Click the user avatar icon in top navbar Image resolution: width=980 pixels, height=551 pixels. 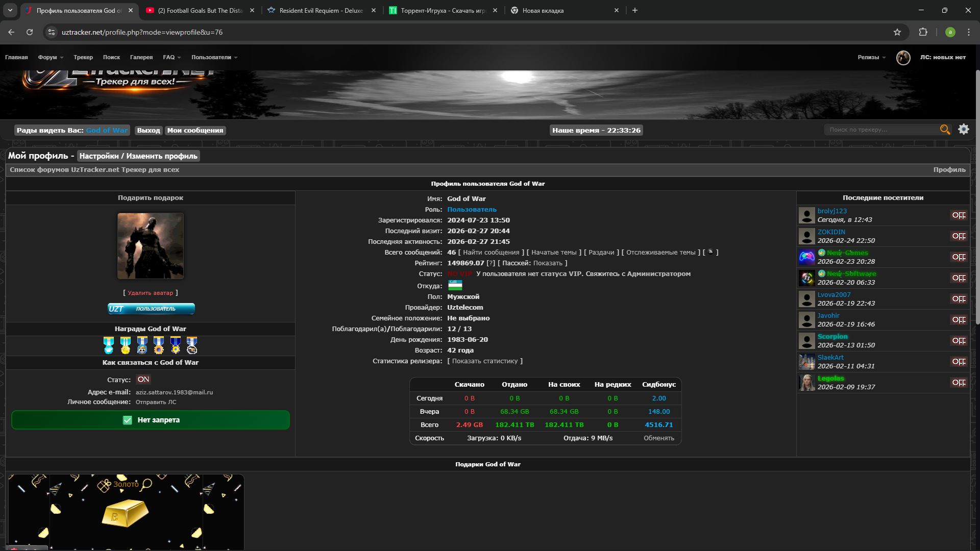pos(903,58)
